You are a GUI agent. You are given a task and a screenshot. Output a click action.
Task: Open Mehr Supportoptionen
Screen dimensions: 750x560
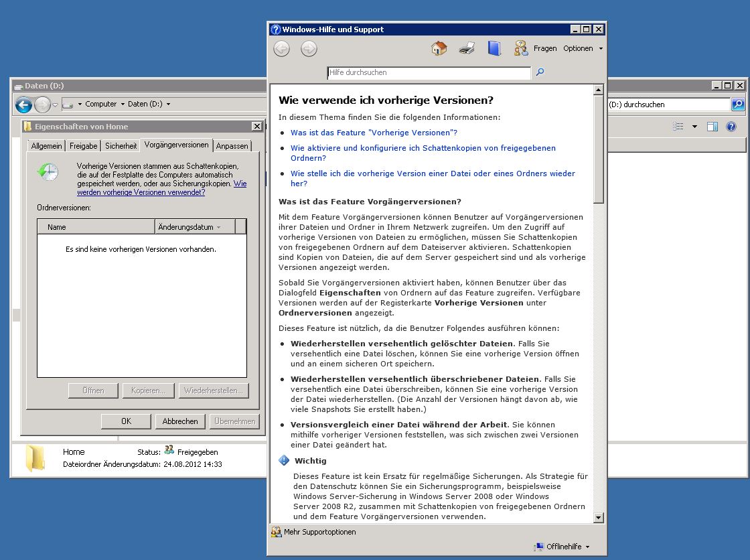point(319,532)
